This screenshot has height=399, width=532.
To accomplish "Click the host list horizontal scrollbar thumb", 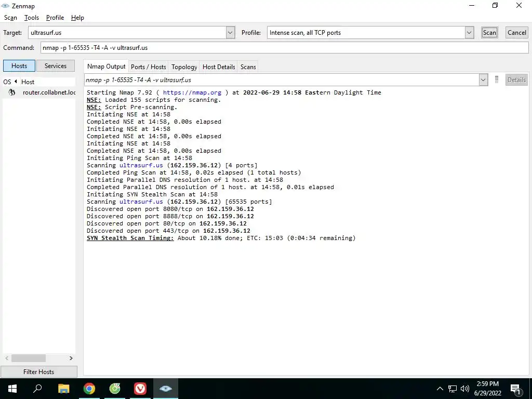I will click(x=29, y=358).
